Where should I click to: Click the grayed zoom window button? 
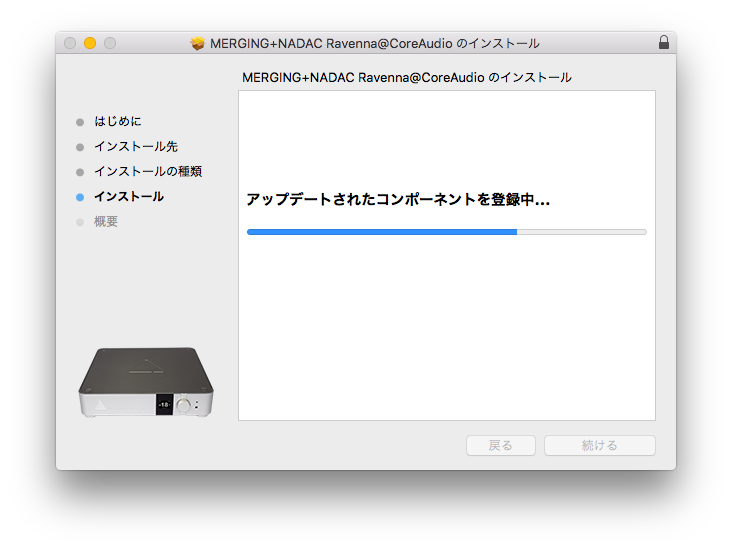pos(110,43)
